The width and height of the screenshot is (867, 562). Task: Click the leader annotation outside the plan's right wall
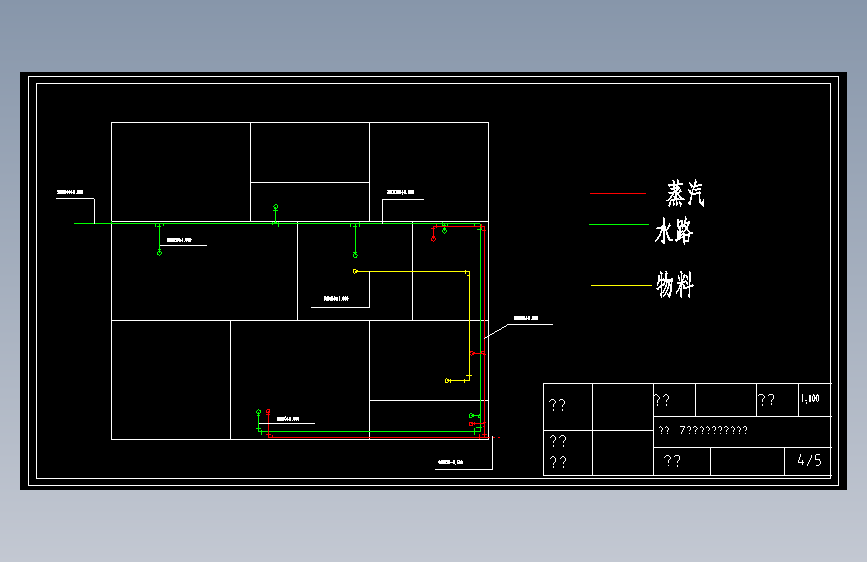point(526,318)
